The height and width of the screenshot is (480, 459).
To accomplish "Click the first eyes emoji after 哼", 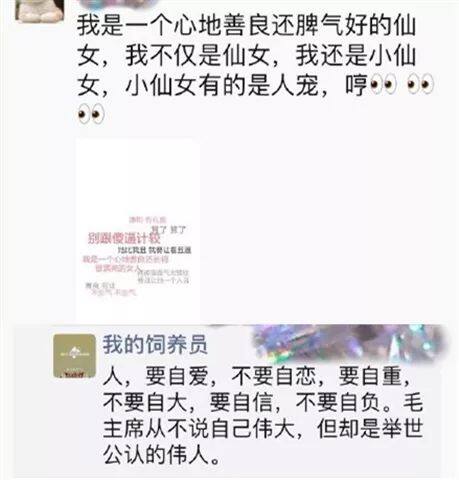I will click(383, 84).
